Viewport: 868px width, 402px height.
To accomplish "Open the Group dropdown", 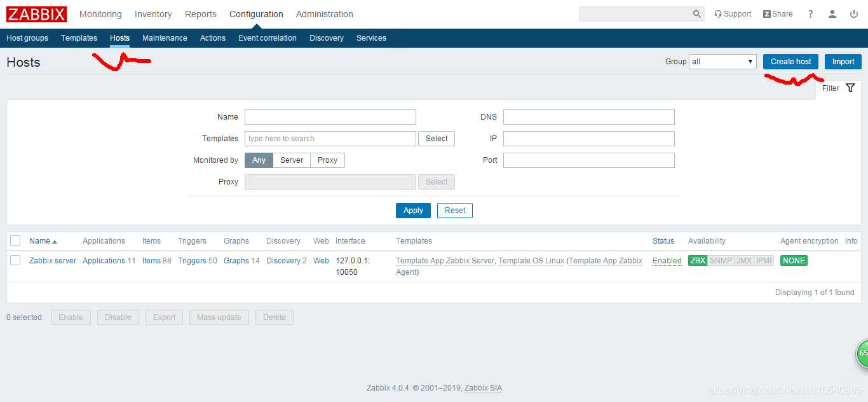I will pos(722,62).
